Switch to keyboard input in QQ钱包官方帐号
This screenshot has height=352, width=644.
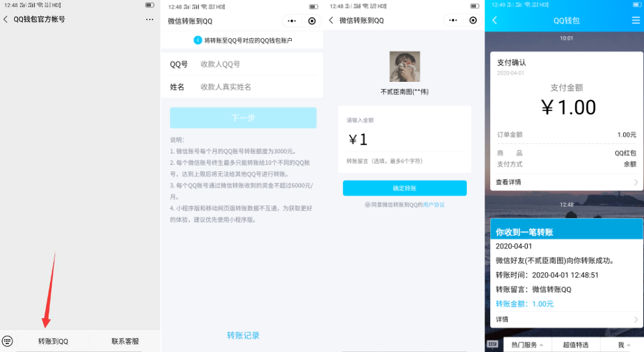click(7, 341)
